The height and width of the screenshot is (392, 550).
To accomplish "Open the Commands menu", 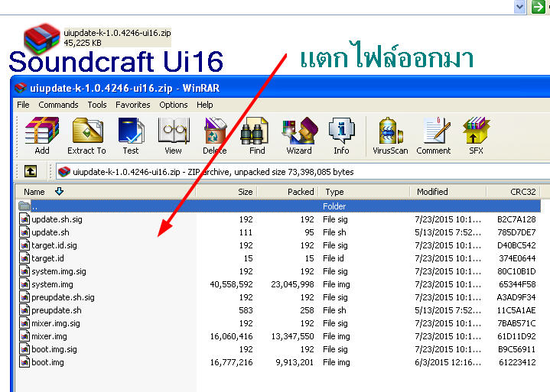I will coord(58,105).
